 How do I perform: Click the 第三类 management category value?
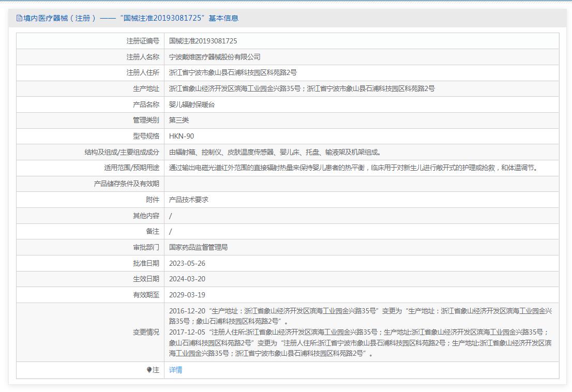(179, 120)
